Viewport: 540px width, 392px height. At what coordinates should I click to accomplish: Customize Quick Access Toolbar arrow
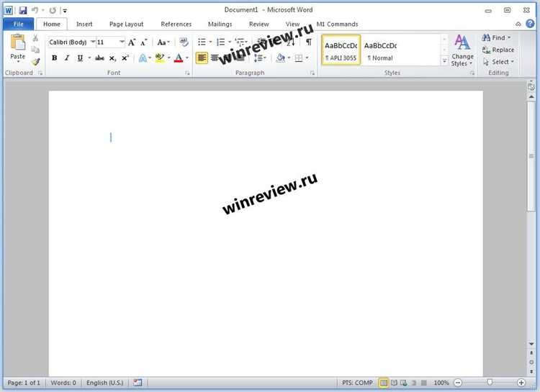pyautogui.click(x=65, y=11)
